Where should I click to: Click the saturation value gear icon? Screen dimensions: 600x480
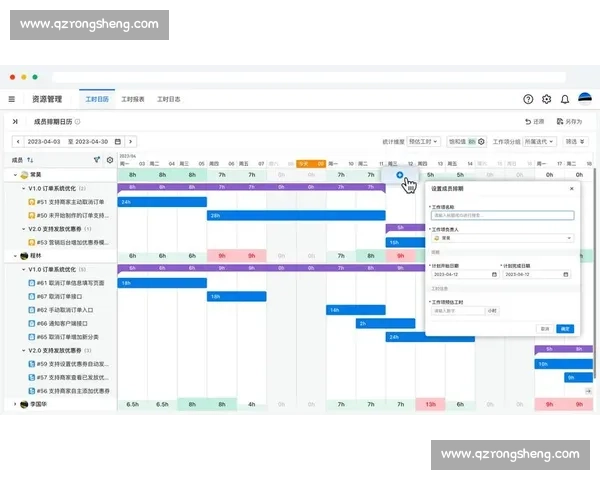(x=481, y=142)
